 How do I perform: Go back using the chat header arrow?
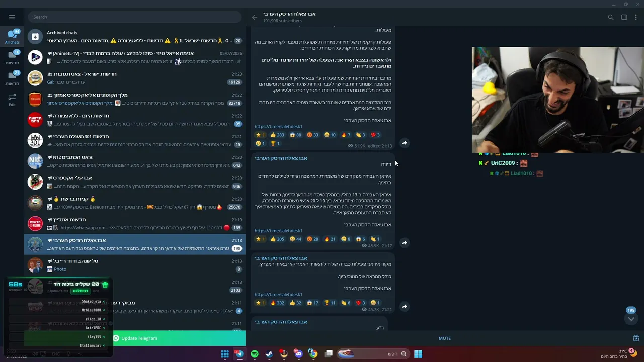pos(255,17)
